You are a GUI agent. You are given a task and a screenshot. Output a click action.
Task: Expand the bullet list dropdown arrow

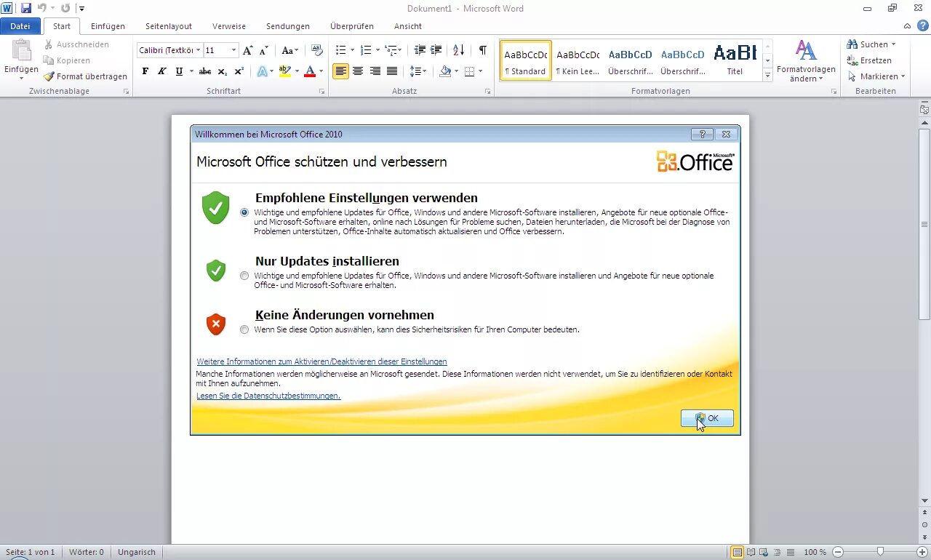353,50
